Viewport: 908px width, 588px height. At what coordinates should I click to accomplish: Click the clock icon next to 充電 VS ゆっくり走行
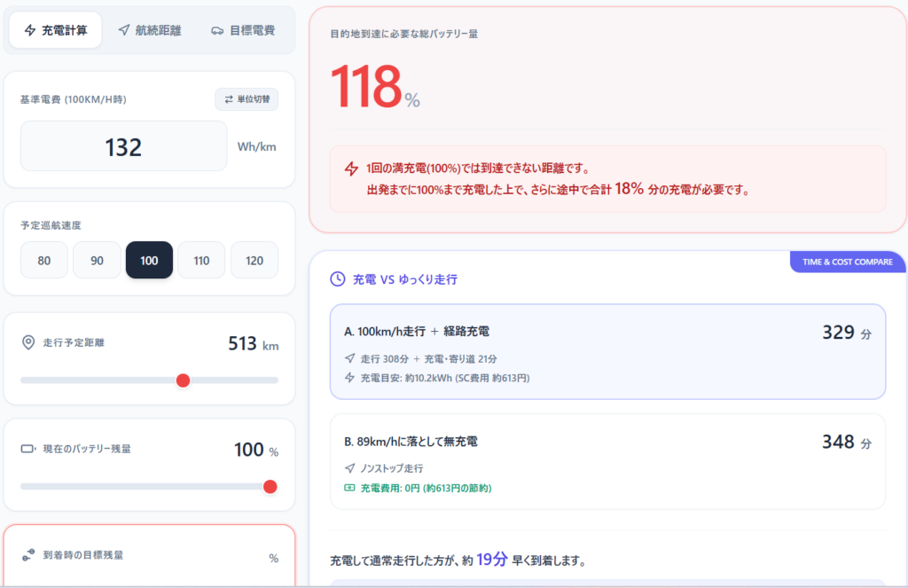338,278
